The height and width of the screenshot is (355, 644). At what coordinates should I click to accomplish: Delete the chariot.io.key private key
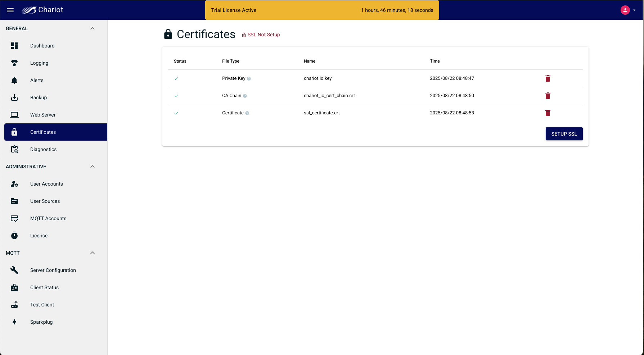[548, 78]
